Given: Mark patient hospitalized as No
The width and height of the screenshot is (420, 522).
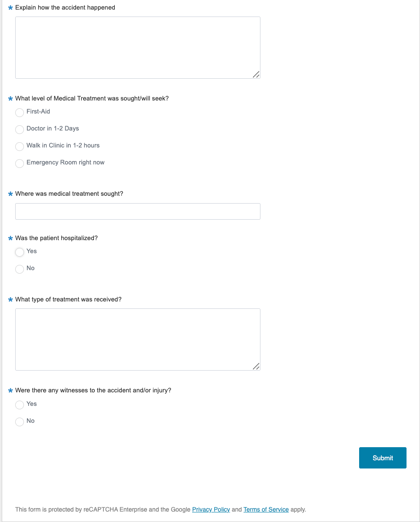Looking at the screenshot, I should point(20,269).
